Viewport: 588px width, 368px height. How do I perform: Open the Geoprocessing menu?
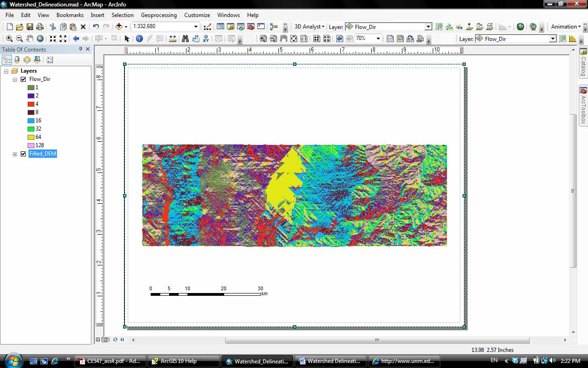pos(158,15)
